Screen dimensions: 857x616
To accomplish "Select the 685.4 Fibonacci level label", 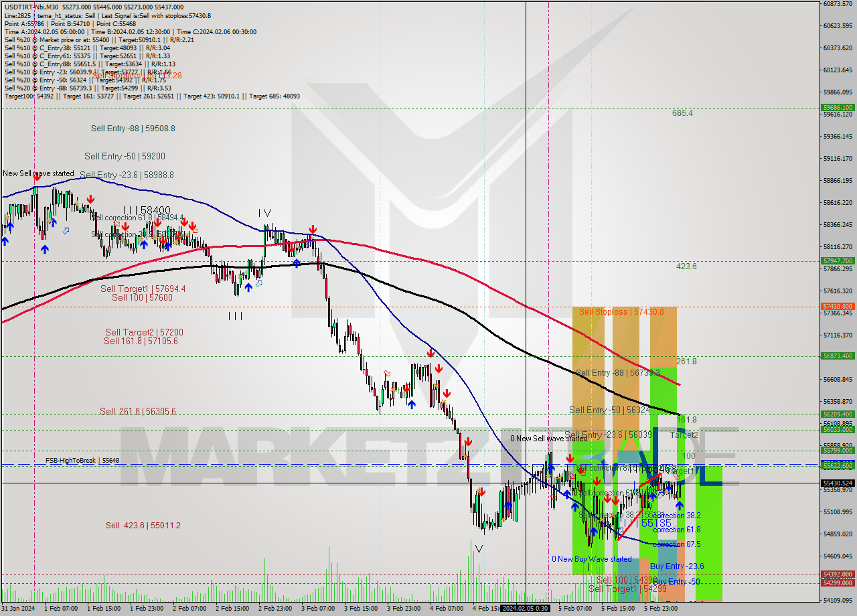I will click(682, 113).
